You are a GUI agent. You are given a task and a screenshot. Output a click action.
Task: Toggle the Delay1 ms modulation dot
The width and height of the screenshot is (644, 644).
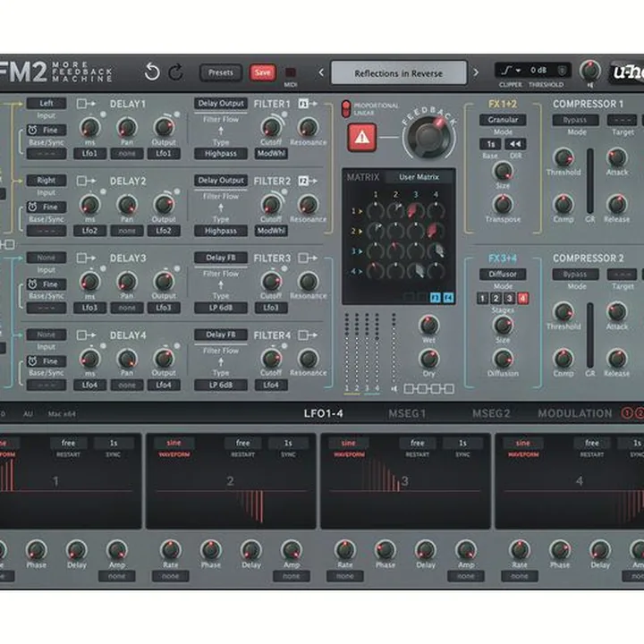point(103,114)
